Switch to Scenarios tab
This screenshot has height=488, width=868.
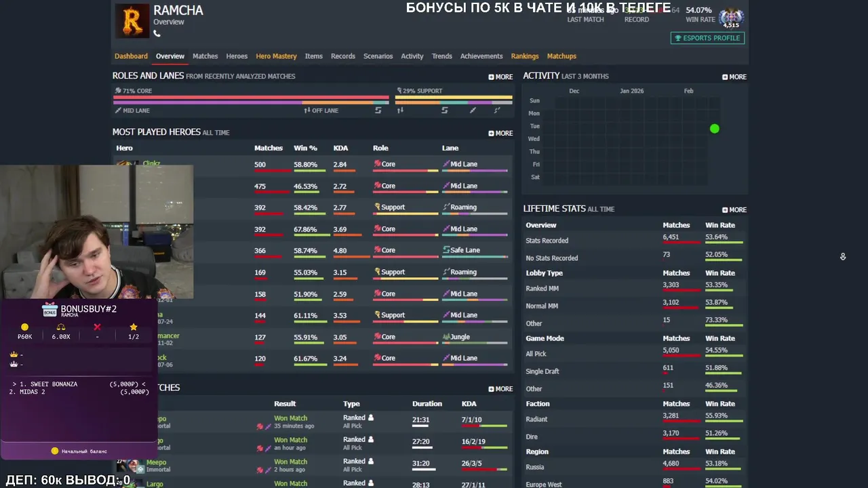(x=378, y=56)
